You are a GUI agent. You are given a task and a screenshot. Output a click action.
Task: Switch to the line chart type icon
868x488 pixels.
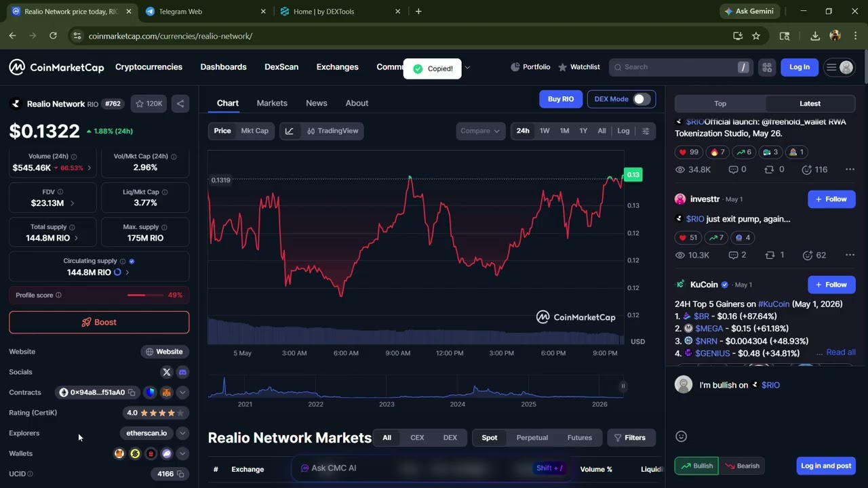click(x=290, y=131)
